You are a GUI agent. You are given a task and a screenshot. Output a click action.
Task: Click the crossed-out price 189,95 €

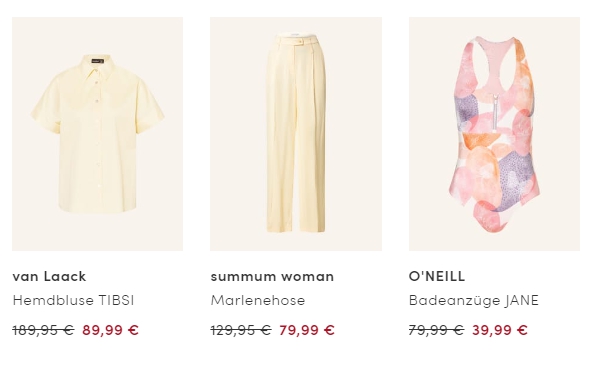[x=43, y=330]
